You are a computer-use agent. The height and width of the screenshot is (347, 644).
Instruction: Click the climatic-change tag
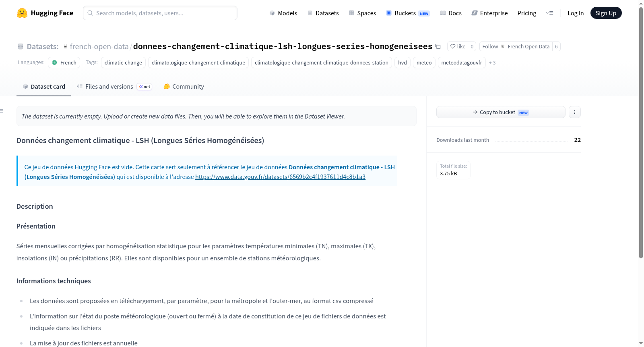tap(123, 62)
